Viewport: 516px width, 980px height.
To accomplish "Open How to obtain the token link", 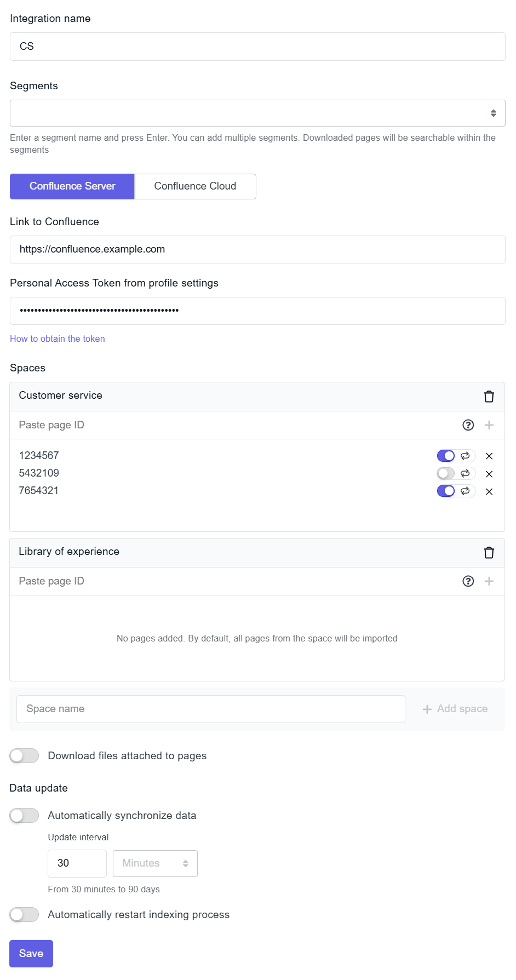I will coord(58,339).
